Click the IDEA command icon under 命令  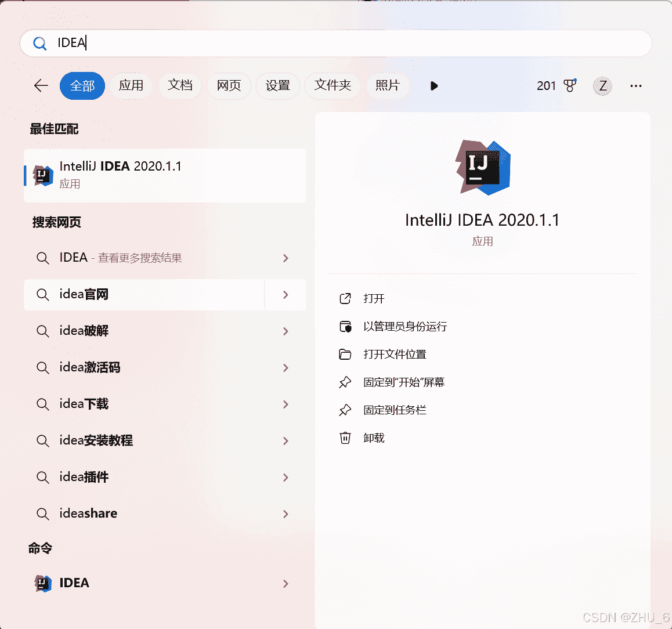coord(43,583)
